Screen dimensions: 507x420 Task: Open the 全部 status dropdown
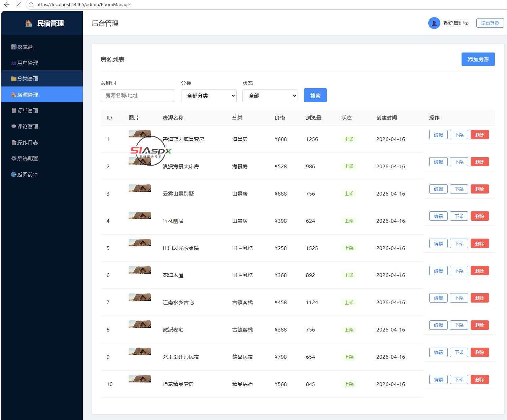coord(270,96)
